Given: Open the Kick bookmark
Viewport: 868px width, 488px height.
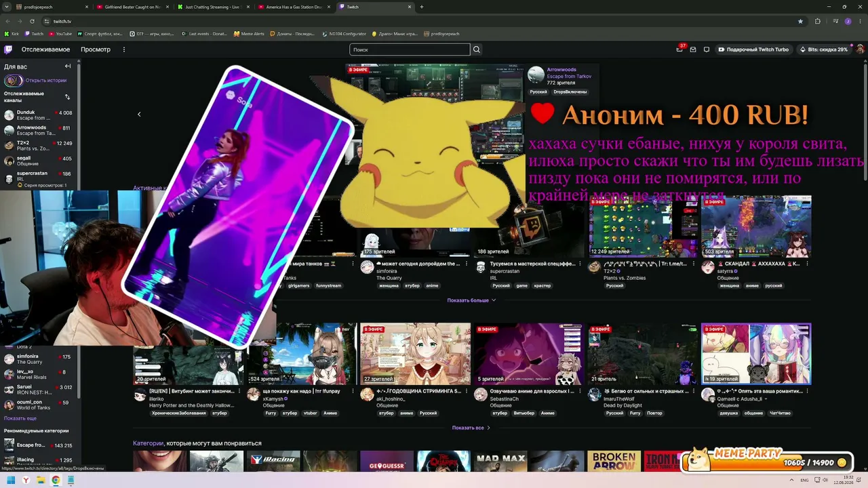Looking at the screenshot, I should [12, 33].
